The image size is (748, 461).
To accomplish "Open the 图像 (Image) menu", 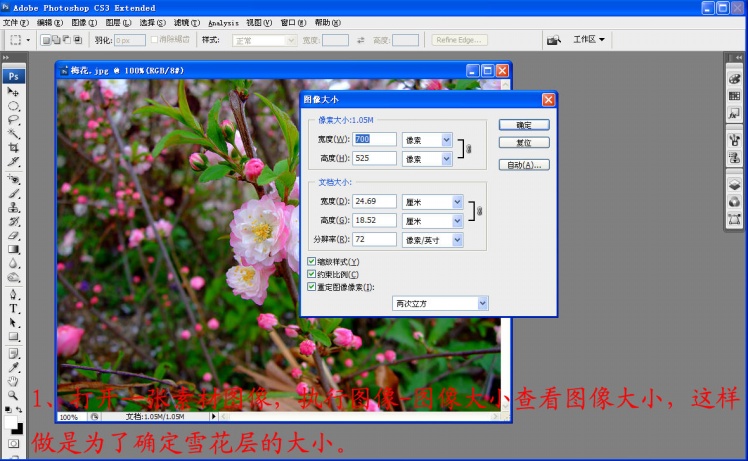I will point(83,22).
